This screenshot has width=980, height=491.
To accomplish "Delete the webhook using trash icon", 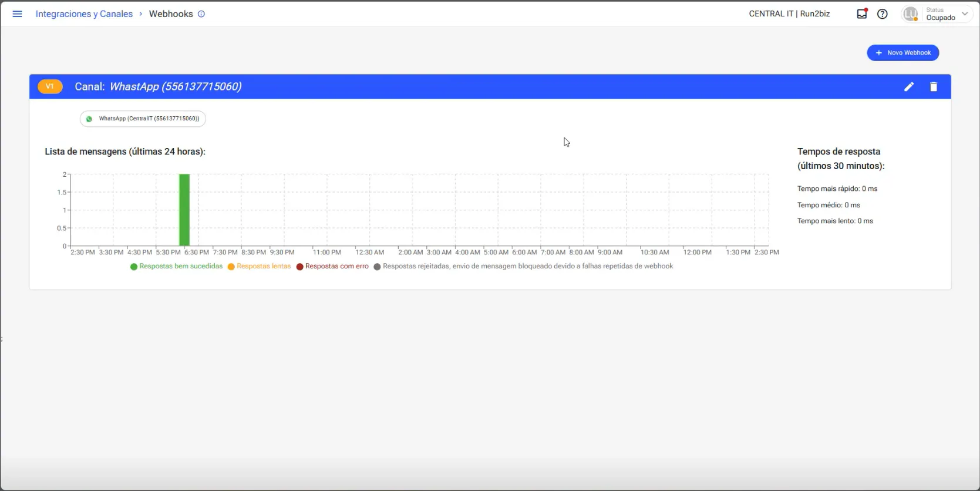I will click(x=934, y=87).
